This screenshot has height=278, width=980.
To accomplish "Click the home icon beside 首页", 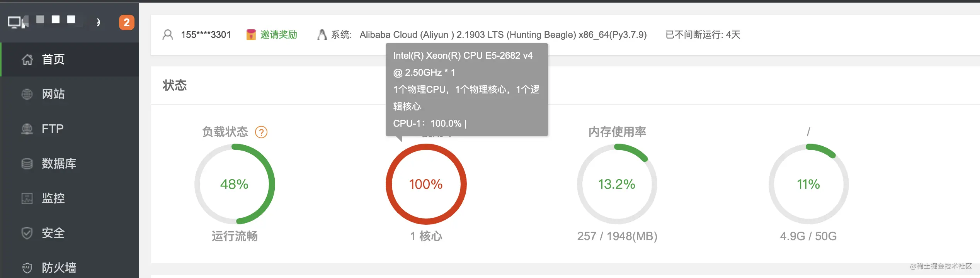I will click(x=27, y=59).
